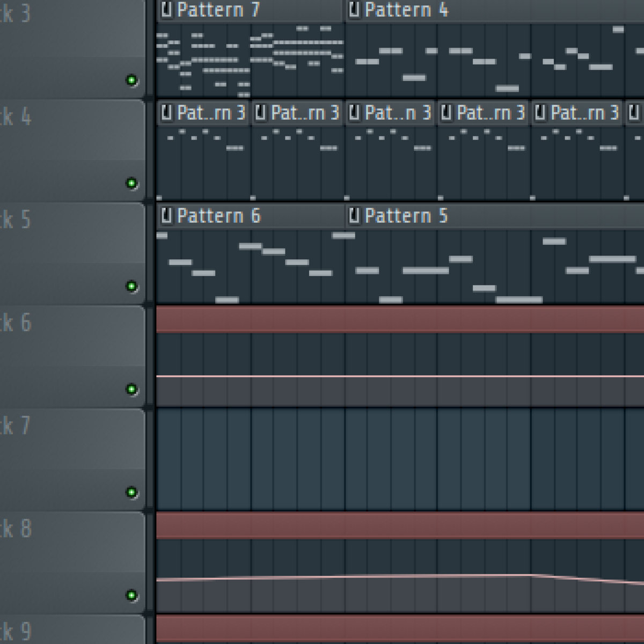Click the first Pattern 3 clip's menu icon

(166, 113)
